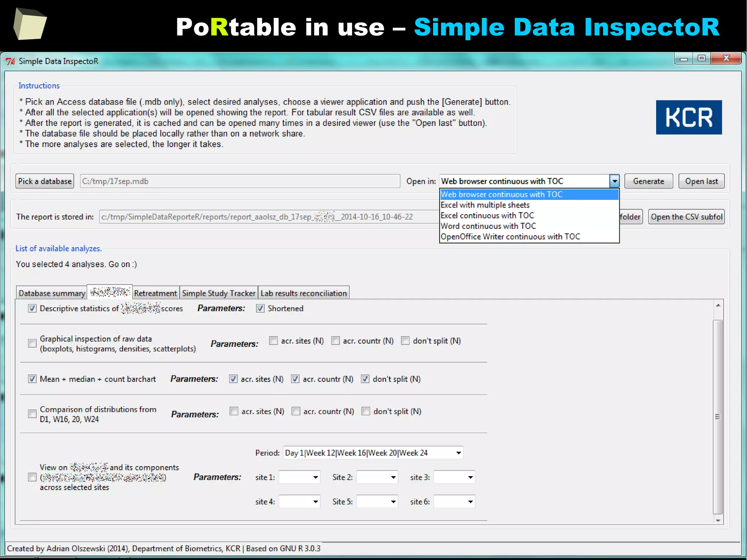Click the Generate button
This screenshot has height=560, width=747.
(649, 181)
